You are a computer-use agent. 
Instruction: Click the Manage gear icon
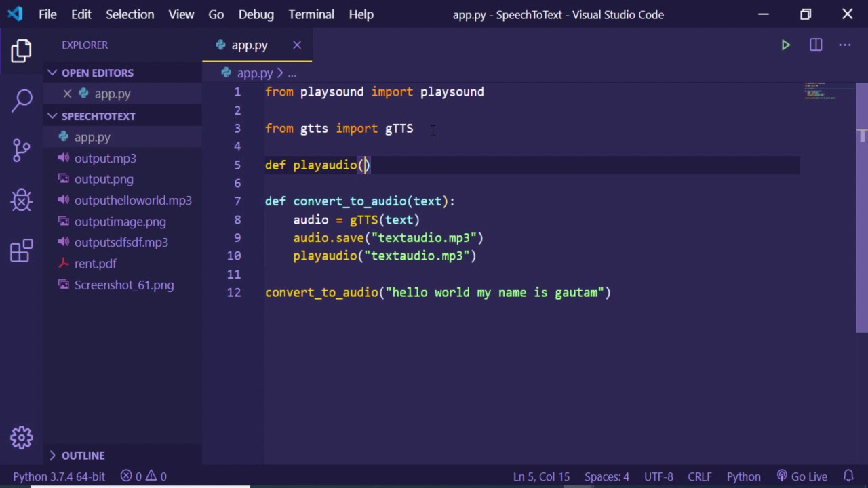pos(22,437)
